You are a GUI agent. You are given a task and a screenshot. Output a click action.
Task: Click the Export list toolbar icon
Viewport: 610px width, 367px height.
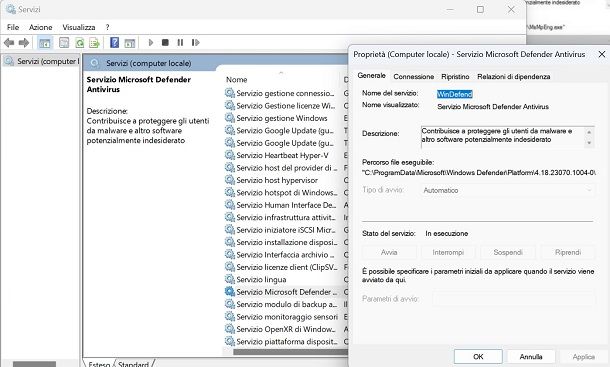[x=95, y=42]
